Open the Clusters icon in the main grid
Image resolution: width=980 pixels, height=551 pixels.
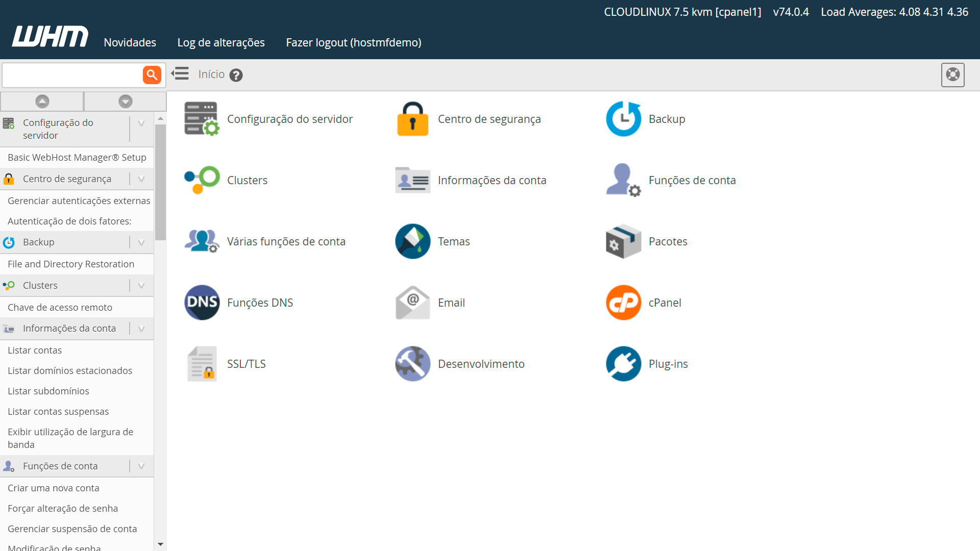pos(202,180)
